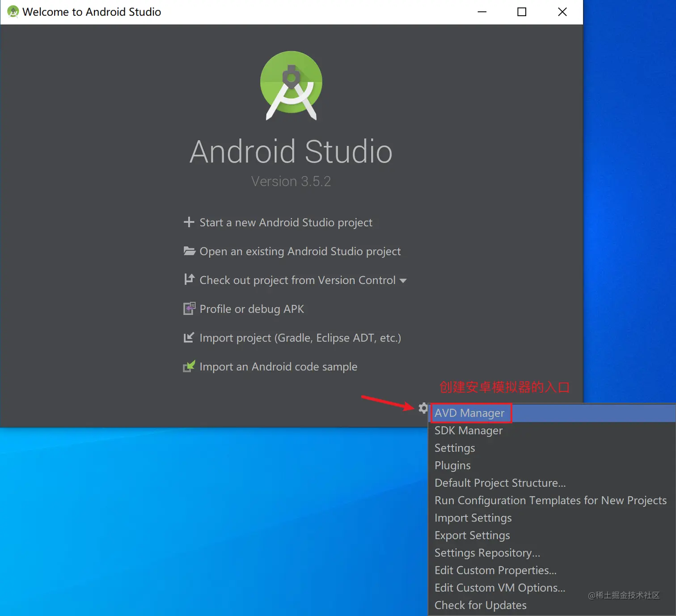676x616 pixels.
Task: Open AVD Manager from the menu
Action: point(552,413)
